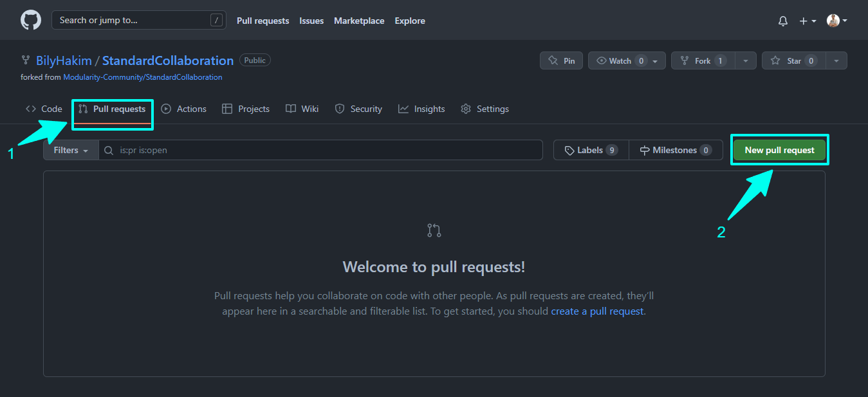Select the Actions workflow icon tab
Viewport: 868px width, 397px height.
pos(183,109)
